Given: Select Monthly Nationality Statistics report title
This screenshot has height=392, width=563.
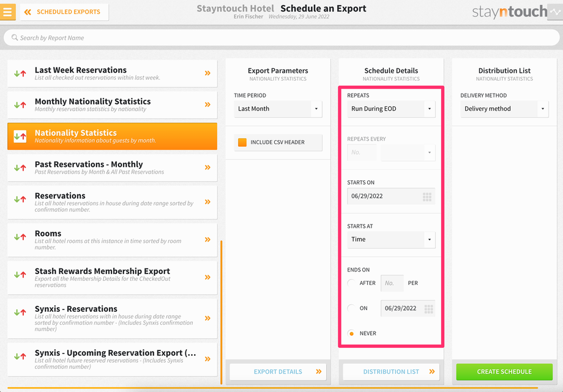Looking at the screenshot, I should point(92,102).
